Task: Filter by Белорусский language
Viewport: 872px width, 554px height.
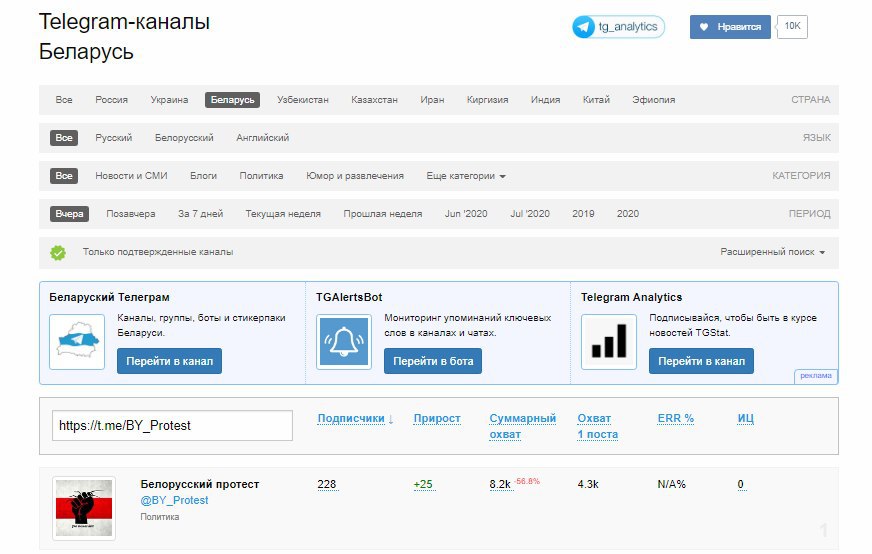Action: point(184,137)
